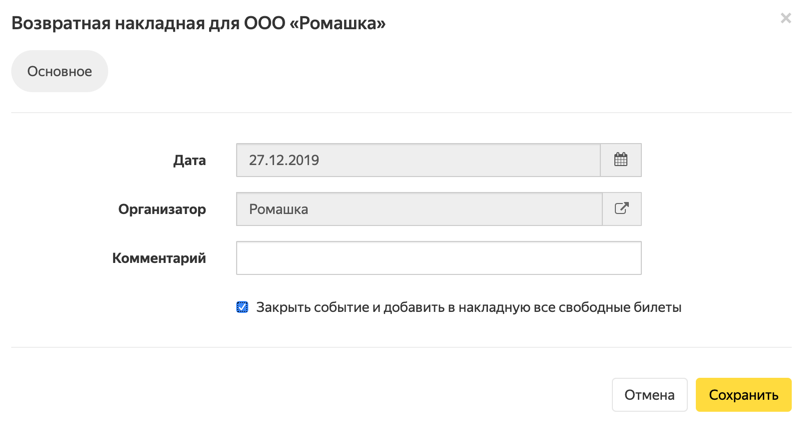This screenshot has height=421, width=803.
Task: Cancel with the Отмена button
Action: 649,395
